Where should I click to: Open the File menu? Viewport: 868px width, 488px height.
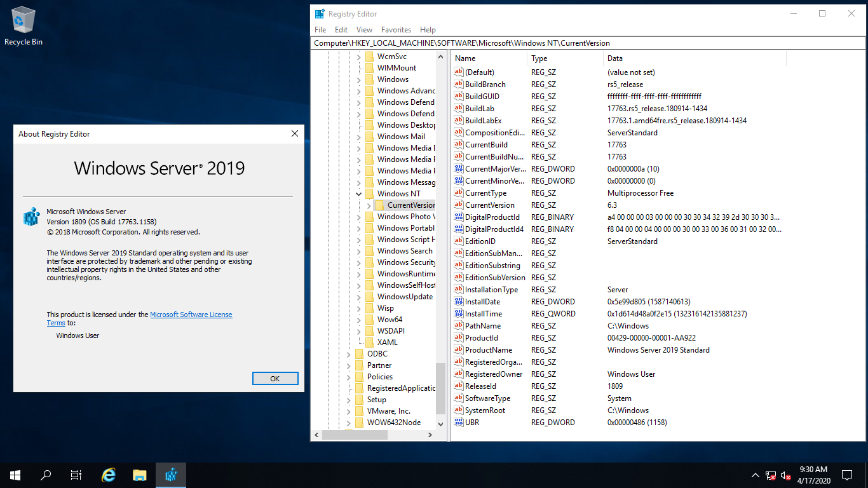coord(320,30)
